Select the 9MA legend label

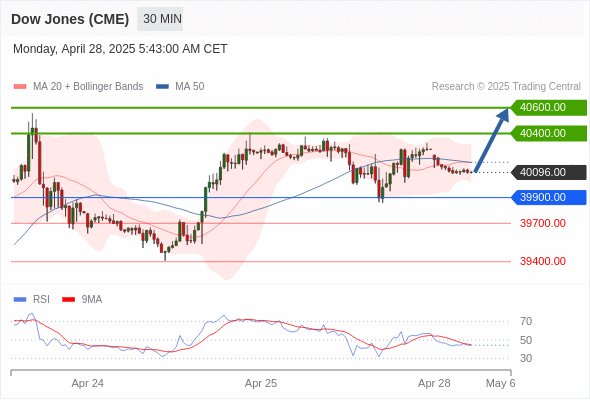pos(92,300)
